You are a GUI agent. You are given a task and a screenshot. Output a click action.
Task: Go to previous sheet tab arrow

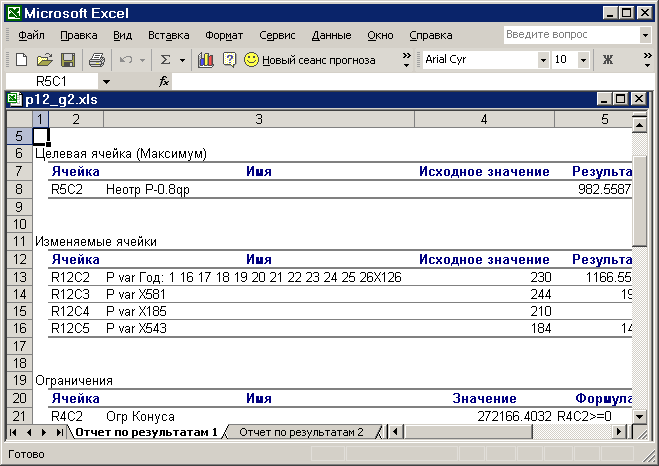[29, 432]
